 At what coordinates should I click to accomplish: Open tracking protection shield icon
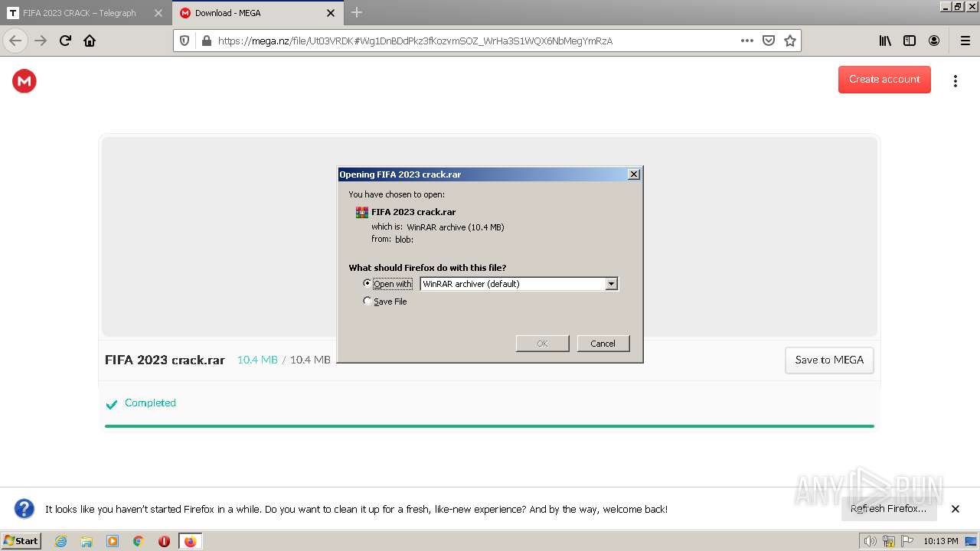(x=185, y=41)
